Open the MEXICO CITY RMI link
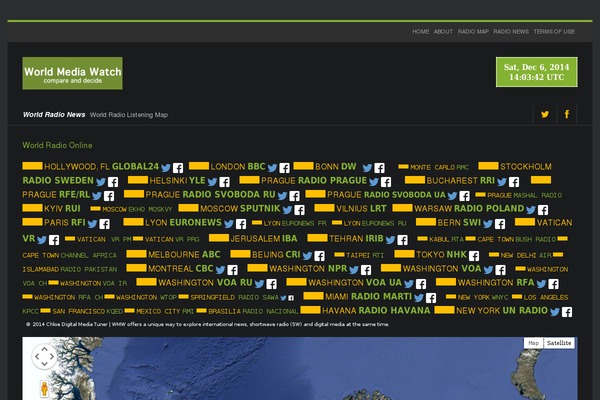600x400 pixels. pos(165,312)
